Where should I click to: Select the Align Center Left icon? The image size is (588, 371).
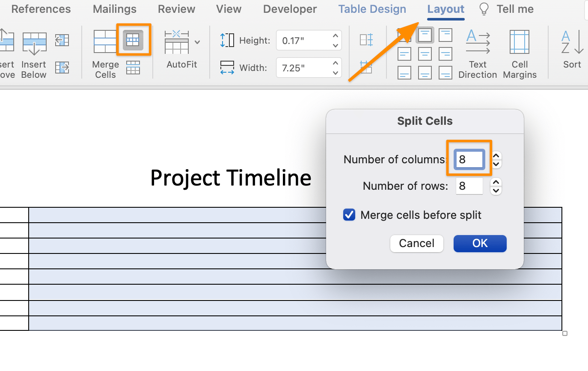[404, 54]
